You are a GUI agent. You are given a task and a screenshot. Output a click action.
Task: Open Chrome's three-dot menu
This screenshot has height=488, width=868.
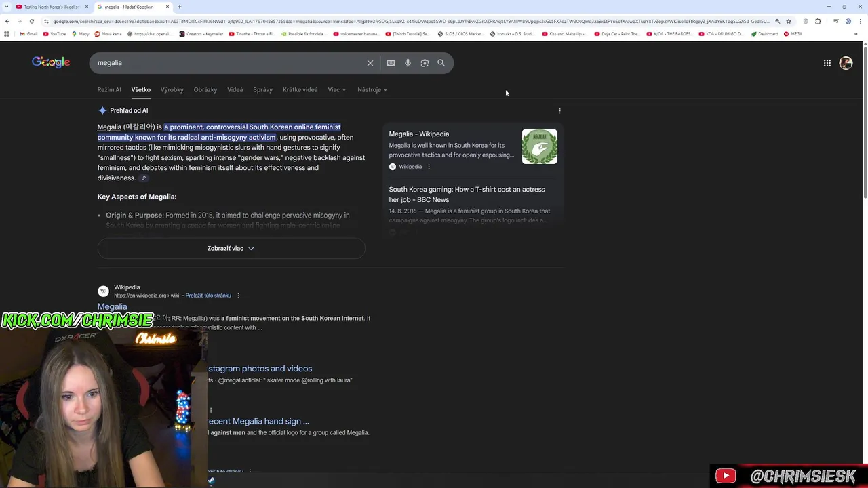pos(861,21)
